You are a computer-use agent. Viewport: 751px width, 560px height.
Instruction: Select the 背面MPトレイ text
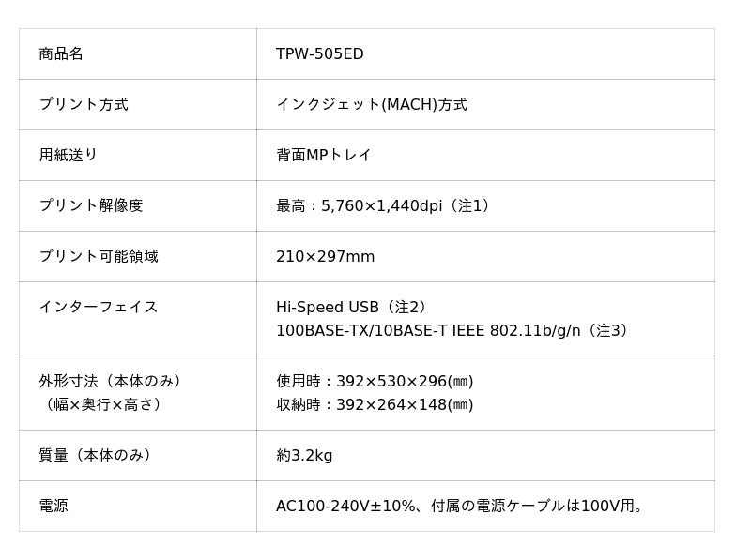coord(323,156)
